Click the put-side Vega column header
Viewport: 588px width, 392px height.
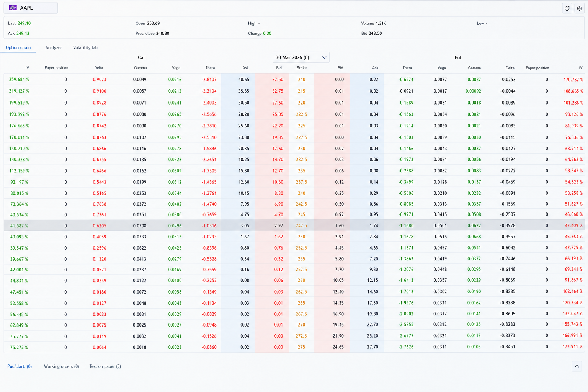442,68
